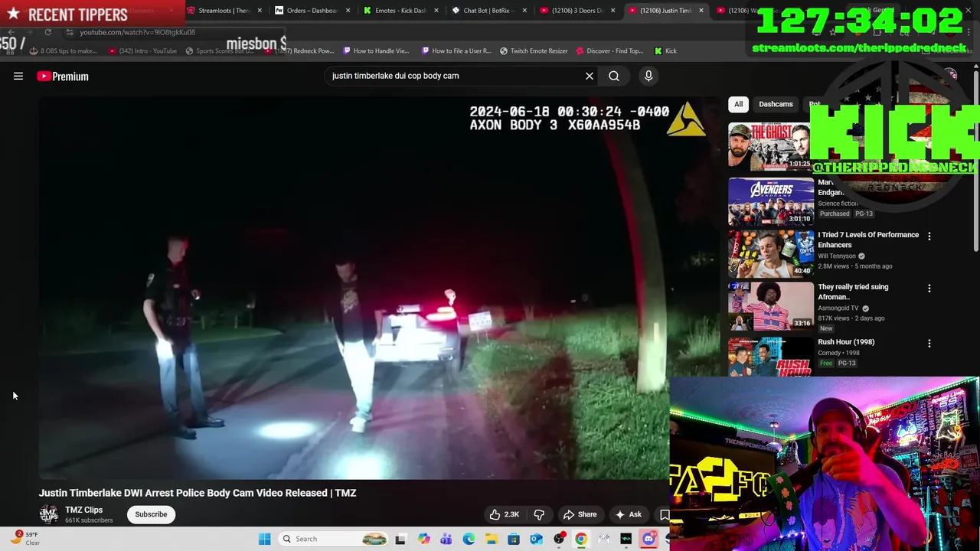The height and width of the screenshot is (551, 980).
Task: Open Avengers Endgame movie thumbnail
Action: pos(771,201)
